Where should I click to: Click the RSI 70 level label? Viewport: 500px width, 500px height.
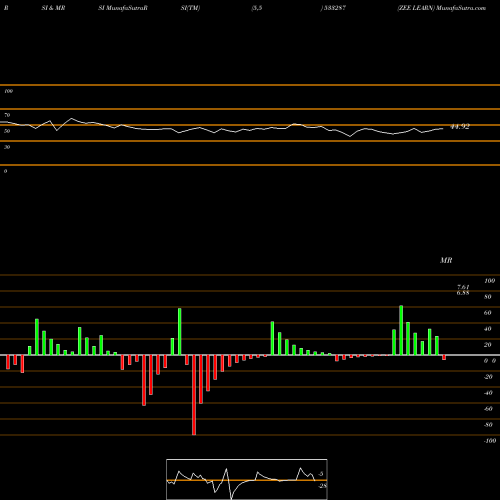tap(7, 115)
